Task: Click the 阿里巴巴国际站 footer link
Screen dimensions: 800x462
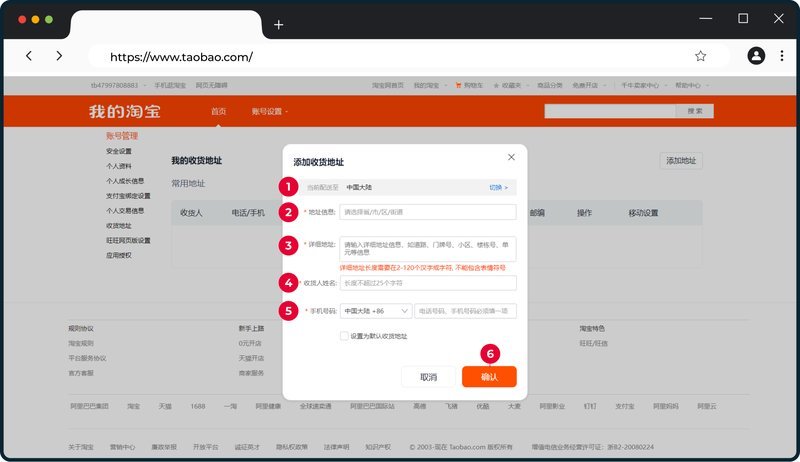Action: point(372,406)
